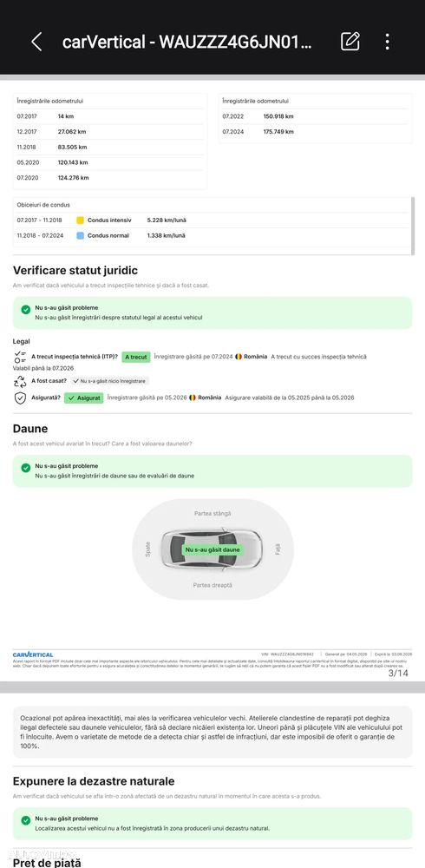Click Nu s-au găsit daune label on car
Image resolution: width=425 pixels, height=868 pixels.
pyautogui.click(x=212, y=549)
